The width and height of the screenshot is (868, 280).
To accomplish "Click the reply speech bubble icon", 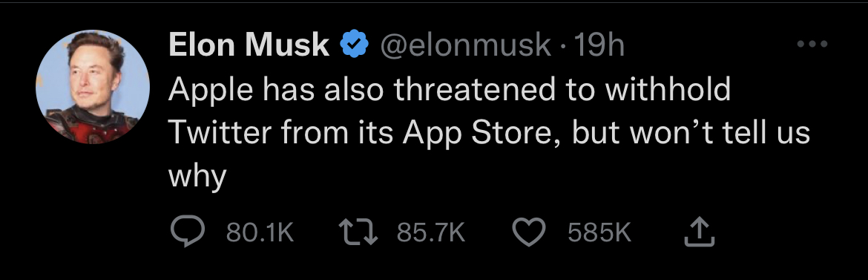I will point(187,233).
